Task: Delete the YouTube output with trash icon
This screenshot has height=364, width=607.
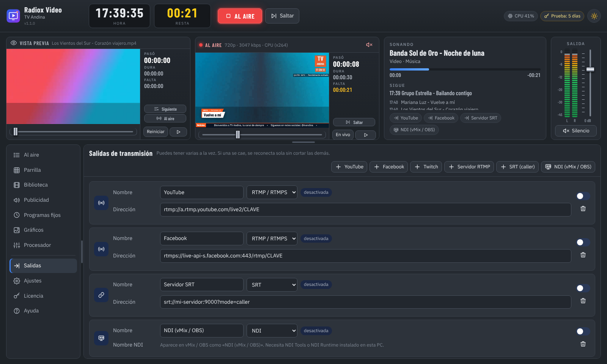Action: tap(583, 209)
